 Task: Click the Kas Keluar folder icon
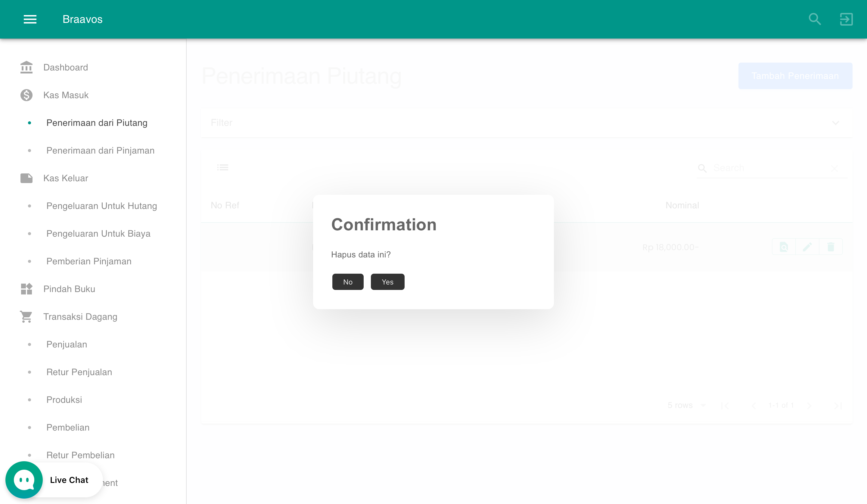[x=26, y=178]
